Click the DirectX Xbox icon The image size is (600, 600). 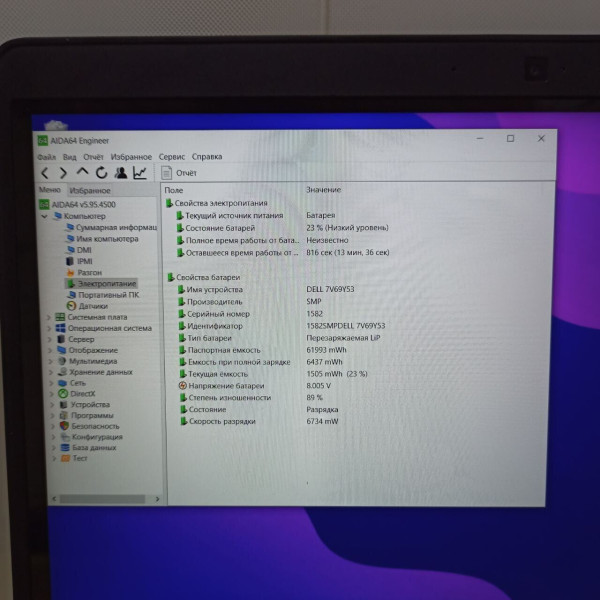[63, 394]
